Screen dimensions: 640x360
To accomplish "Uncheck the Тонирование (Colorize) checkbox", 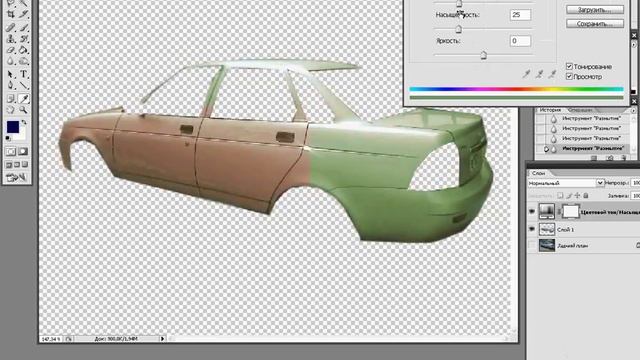I will click(569, 66).
